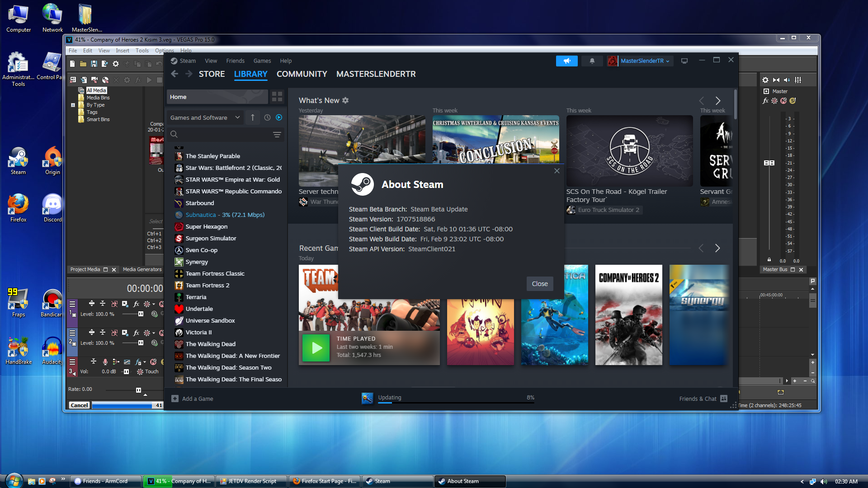Click the Updating download progress bar
Viewport: 868px width, 488px height.
point(456,402)
